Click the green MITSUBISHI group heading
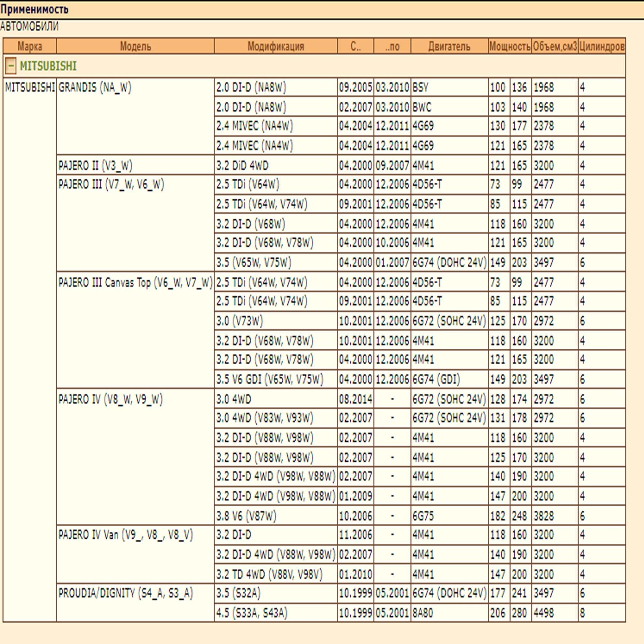 coord(48,66)
